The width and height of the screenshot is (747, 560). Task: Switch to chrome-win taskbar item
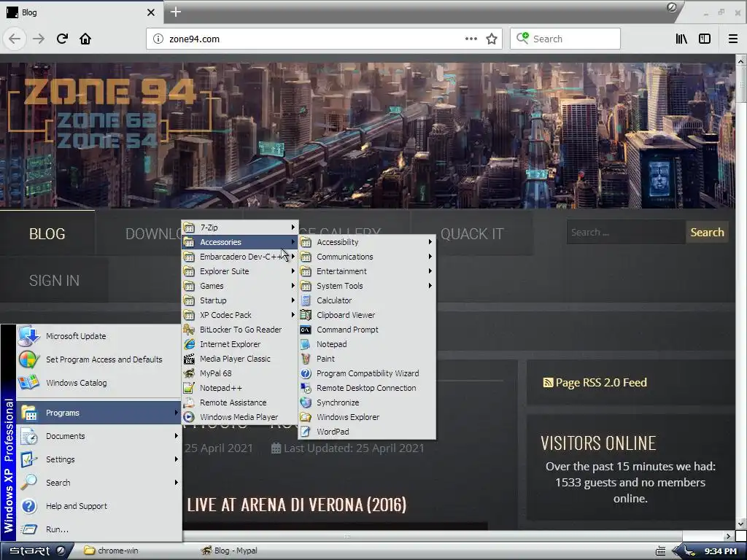click(x=112, y=551)
